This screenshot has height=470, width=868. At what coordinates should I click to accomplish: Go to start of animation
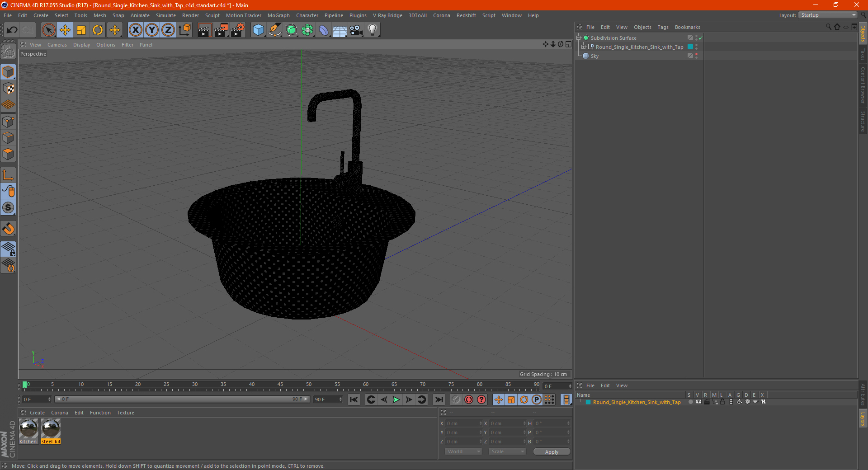pyautogui.click(x=354, y=399)
